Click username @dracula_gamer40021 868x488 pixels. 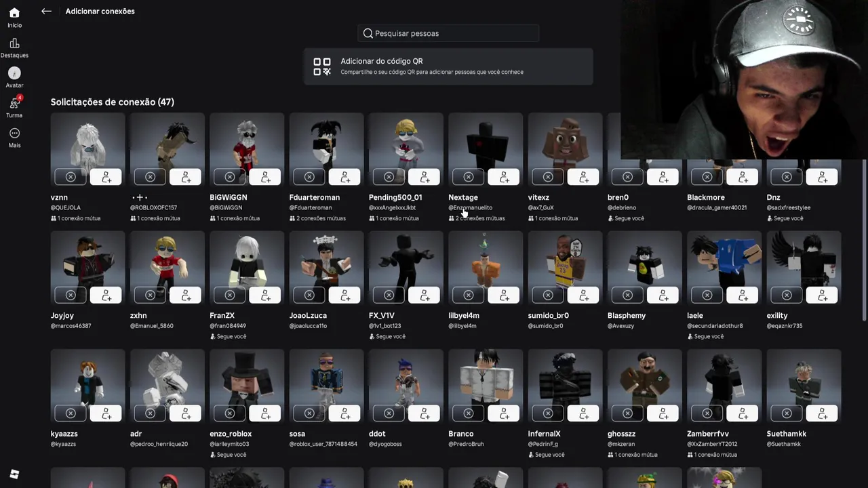[717, 207]
